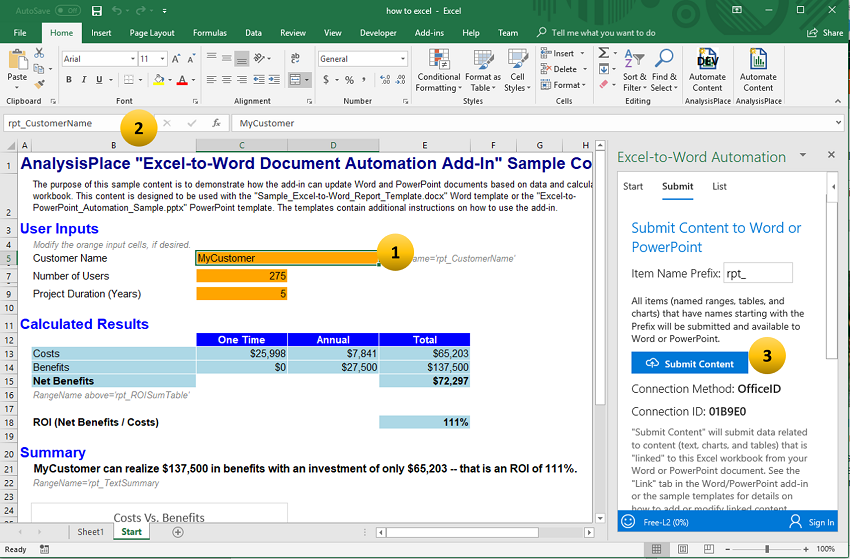Image resolution: width=850 pixels, height=559 pixels.
Task: Click Sign In in the add-in pane
Action: pos(811,521)
